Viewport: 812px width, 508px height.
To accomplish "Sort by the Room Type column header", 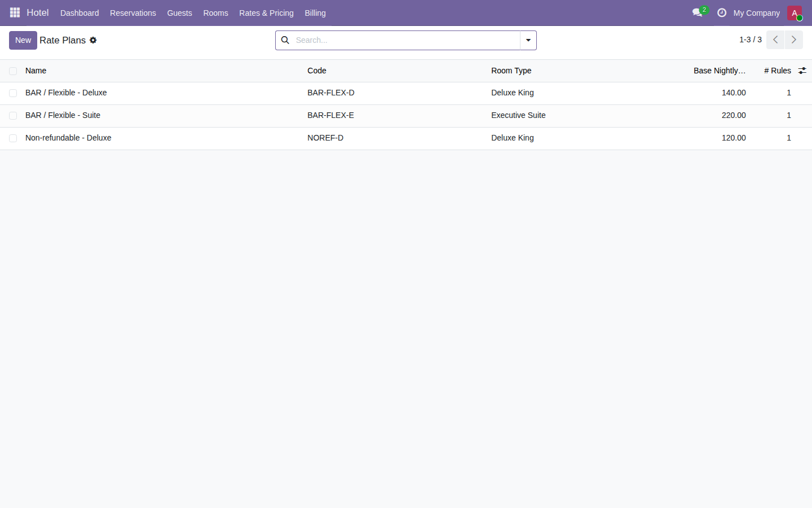I will coord(511,71).
